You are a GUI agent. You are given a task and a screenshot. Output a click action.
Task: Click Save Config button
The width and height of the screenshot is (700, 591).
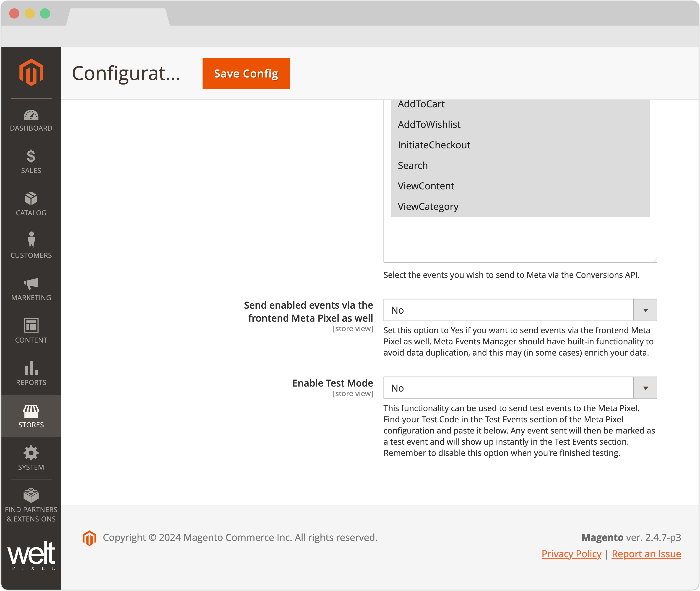pyautogui.click(x=246, y=73)
